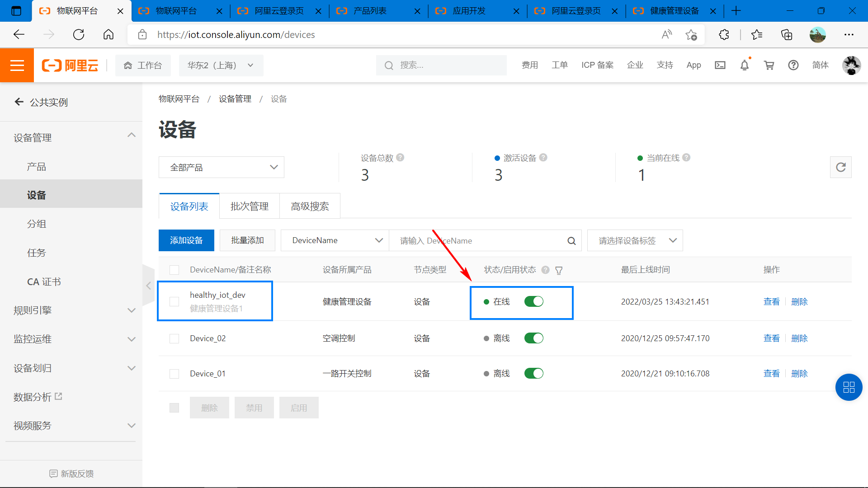This screenshot has width=868, height=488.
Task: Show help for 状态/启用状态 column
Action: click(546, 270)
